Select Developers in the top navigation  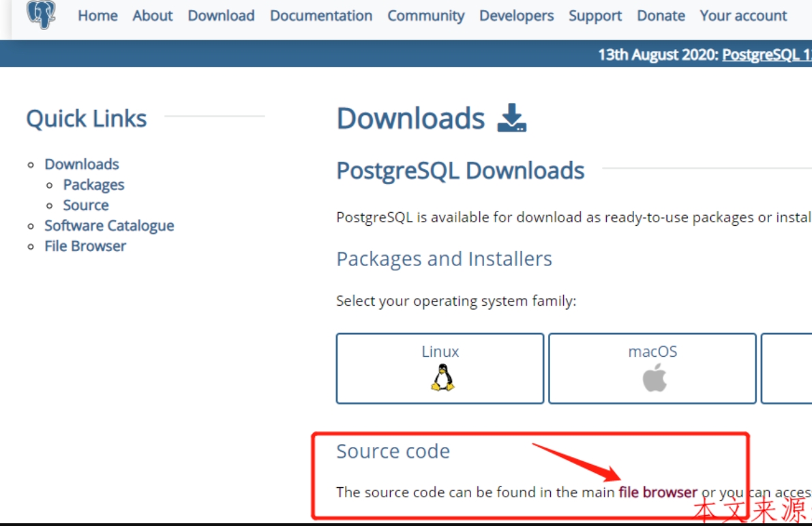tap(516, 16)
